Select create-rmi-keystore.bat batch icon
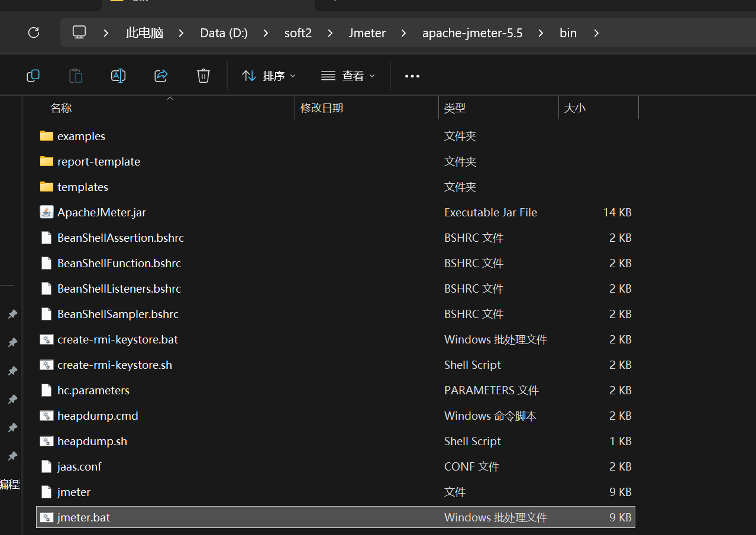This screenshot has width=756, height=535. coord(47,339)
